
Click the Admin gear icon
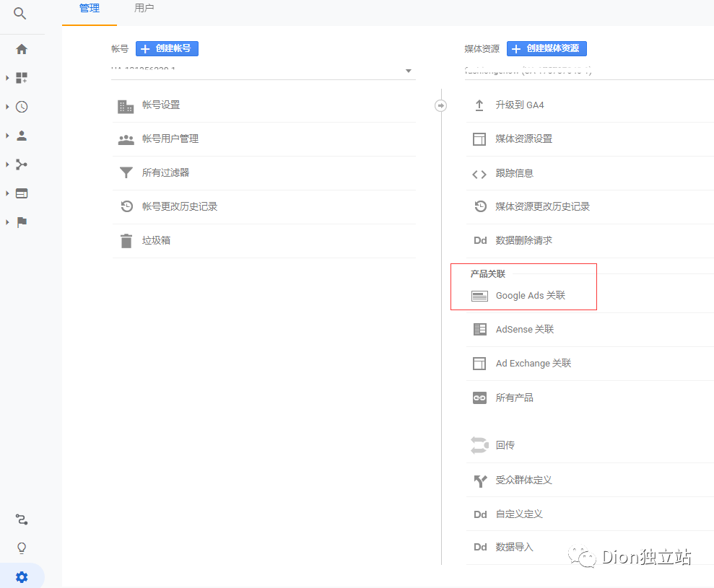coord(22,576)
